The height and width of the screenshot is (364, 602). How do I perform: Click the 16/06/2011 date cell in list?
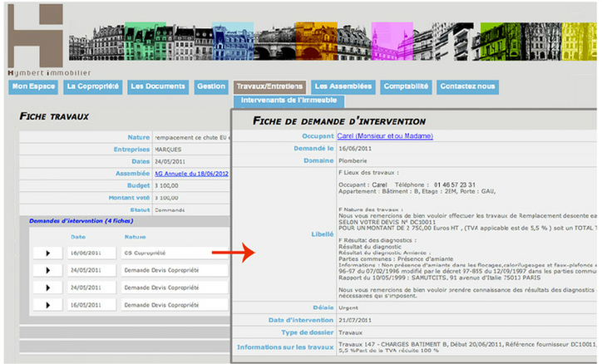click(x=91, y=253)
